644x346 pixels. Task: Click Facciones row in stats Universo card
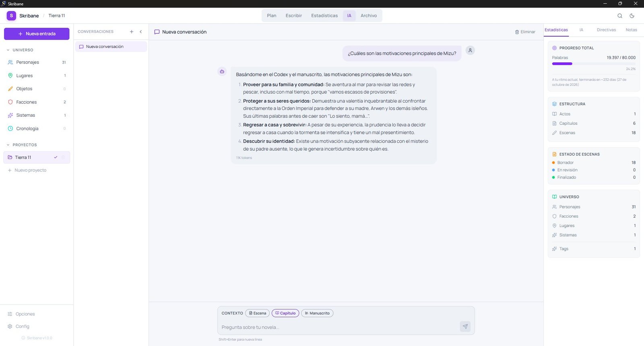pyautogui.click(x=594, y=216)
